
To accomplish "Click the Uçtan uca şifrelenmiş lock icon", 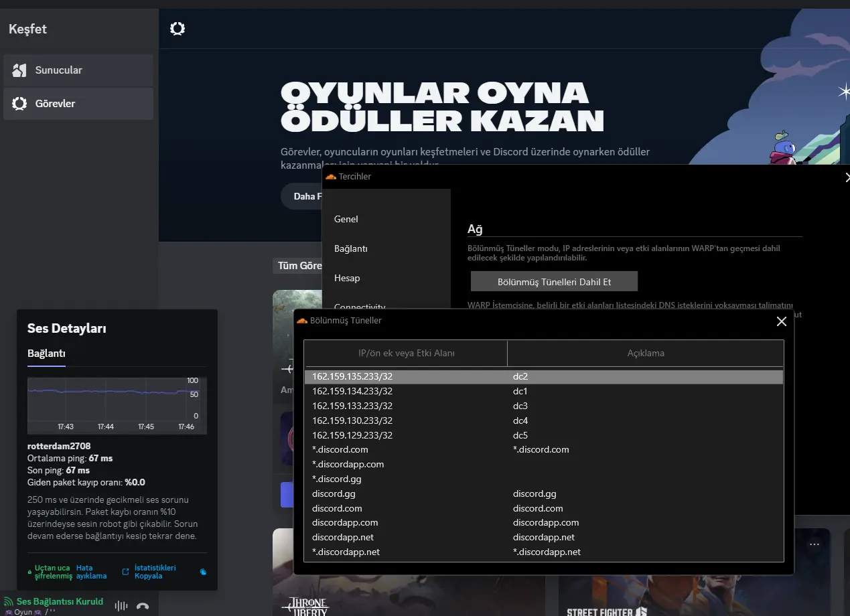I will point(30,572).
